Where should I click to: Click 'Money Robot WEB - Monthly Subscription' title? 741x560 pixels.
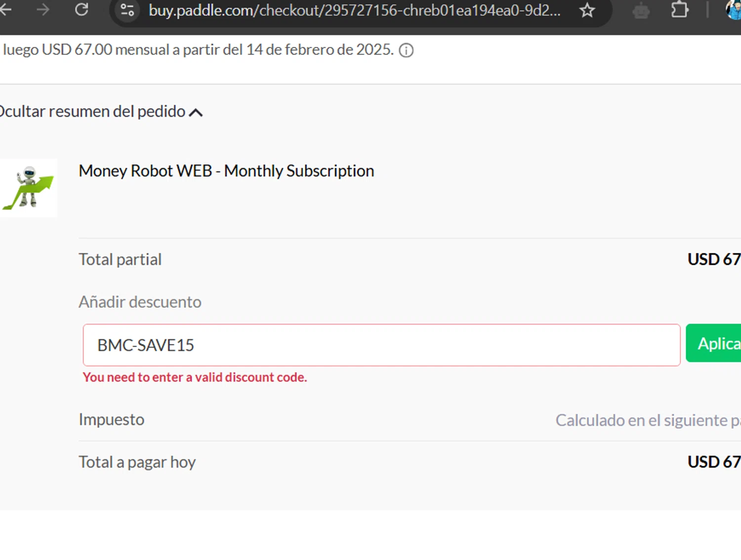[x=226, y=171]
